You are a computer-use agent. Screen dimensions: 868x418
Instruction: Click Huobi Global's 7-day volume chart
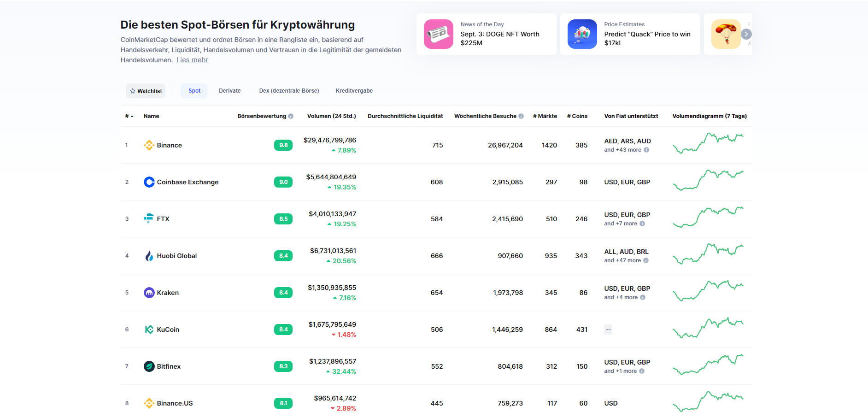coord(708,254)
